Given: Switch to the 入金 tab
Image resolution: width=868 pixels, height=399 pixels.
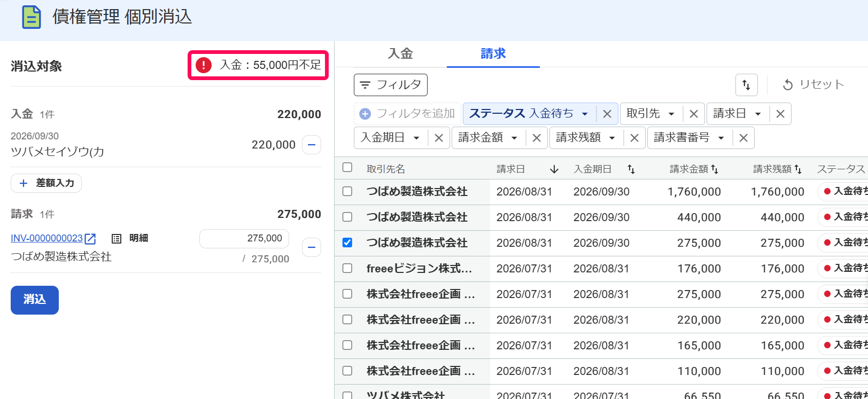Looking at the screenshot, I should tap(400, 54).
